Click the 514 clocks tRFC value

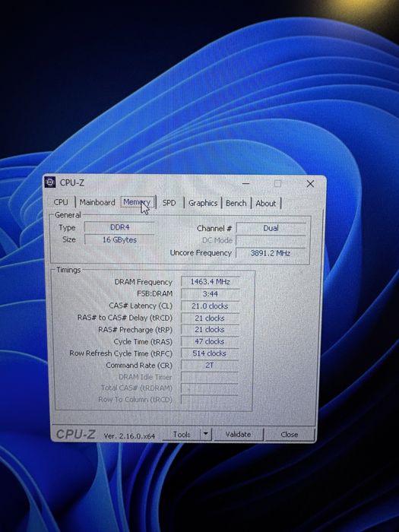210,353
